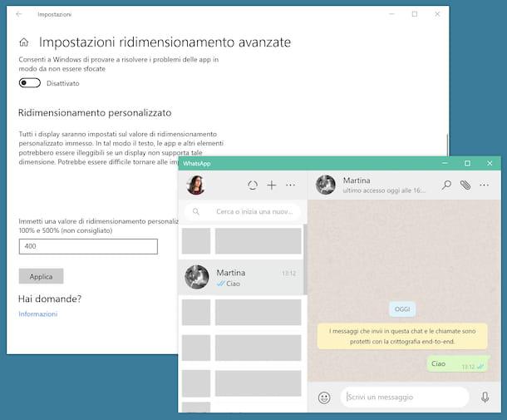
Task: Open the emoji picker
Action: pyautogui.click(x=324, y=398)
